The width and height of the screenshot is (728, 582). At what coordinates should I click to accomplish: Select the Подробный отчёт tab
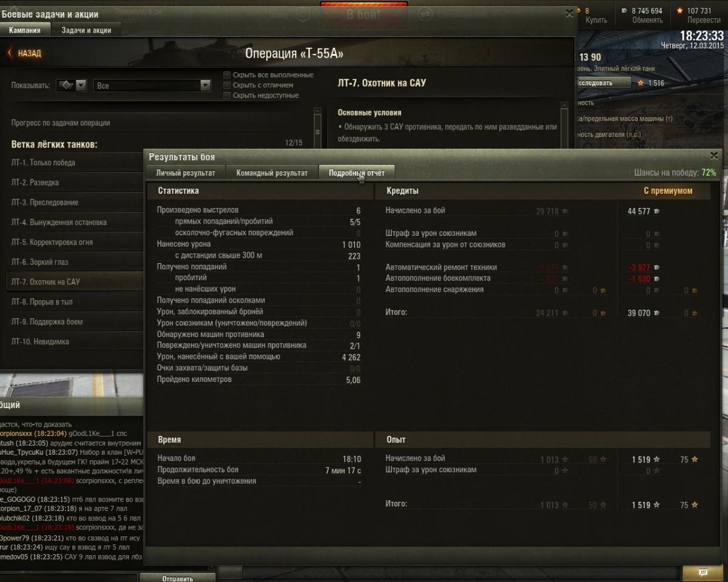(357, 173)
